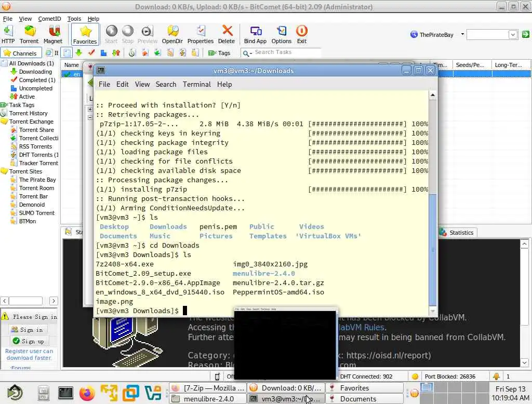This screenshot has height=404, width=532.
Task: Open the file cabinet icon in the taskbar
Action: click(44, 394)
